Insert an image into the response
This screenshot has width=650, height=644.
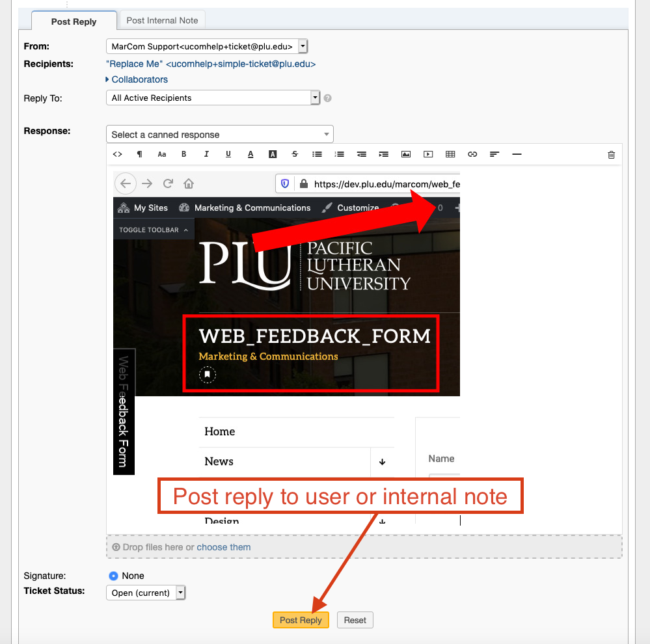(406, 154)
